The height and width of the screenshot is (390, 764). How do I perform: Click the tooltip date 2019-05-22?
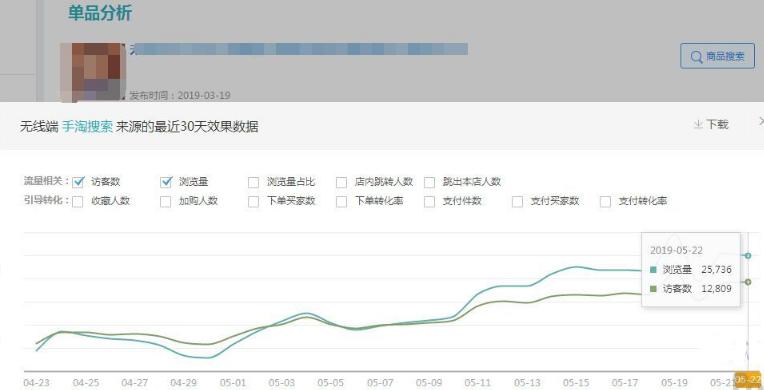tap(676, 251)
